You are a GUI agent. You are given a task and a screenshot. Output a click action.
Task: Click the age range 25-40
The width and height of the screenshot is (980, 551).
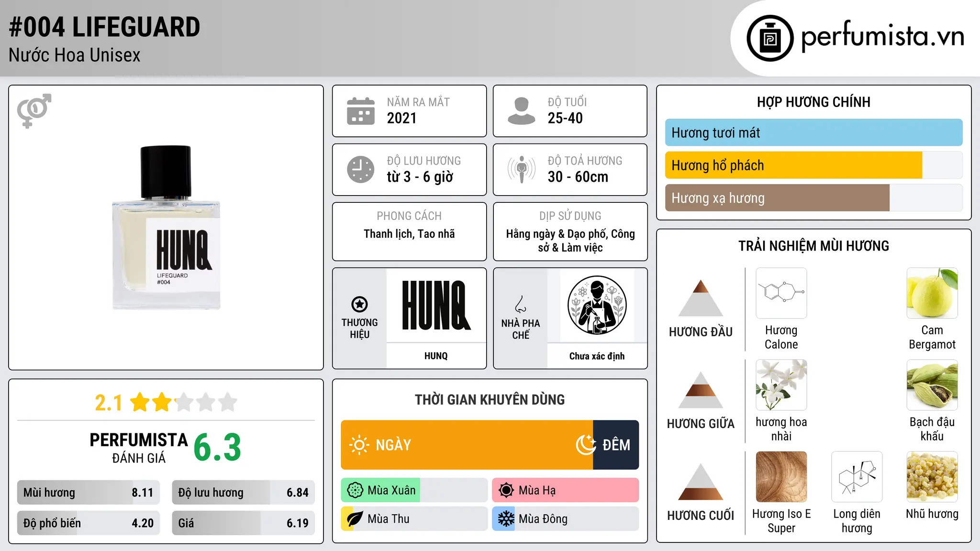(x=565, y=118)
